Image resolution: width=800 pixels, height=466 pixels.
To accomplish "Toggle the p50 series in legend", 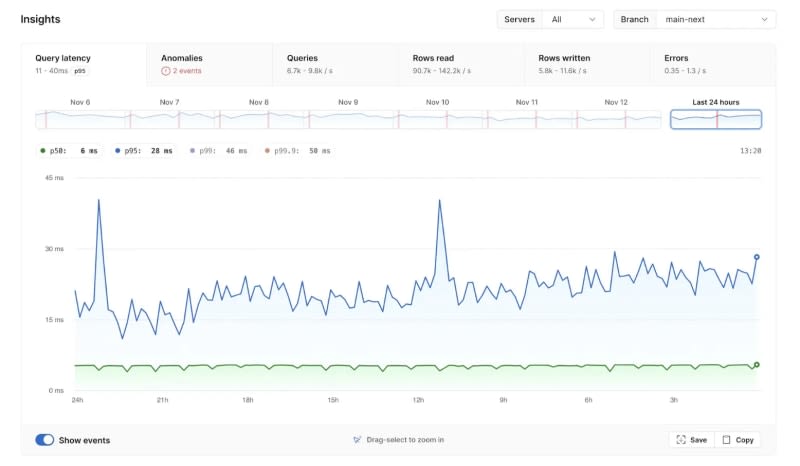I will [69, 151].
